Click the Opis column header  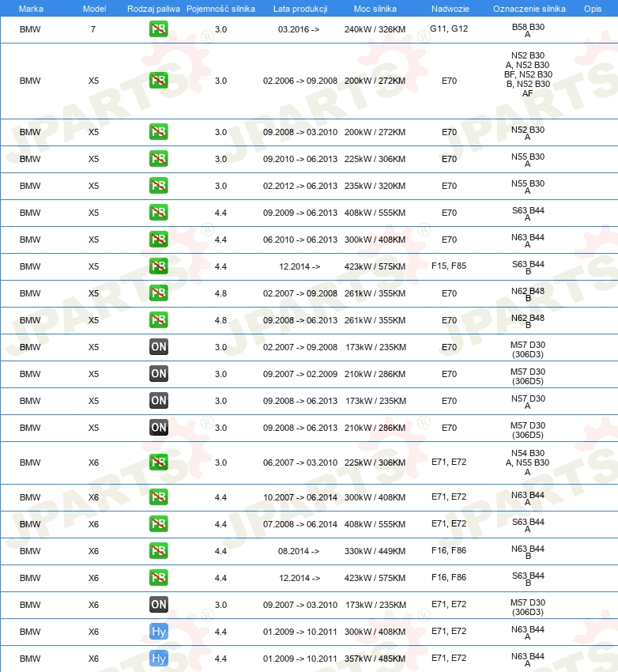pyautogui.click(x=593, y=9)
